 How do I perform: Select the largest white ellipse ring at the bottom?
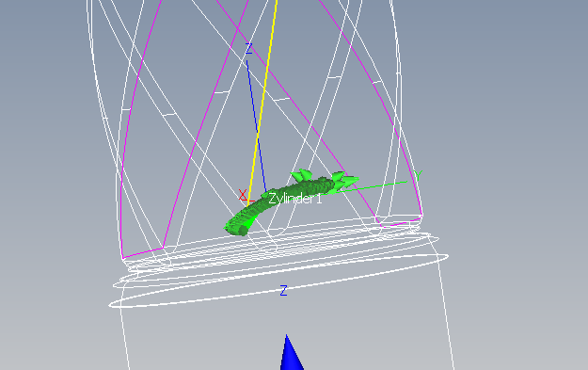click(x=278, y=281)
